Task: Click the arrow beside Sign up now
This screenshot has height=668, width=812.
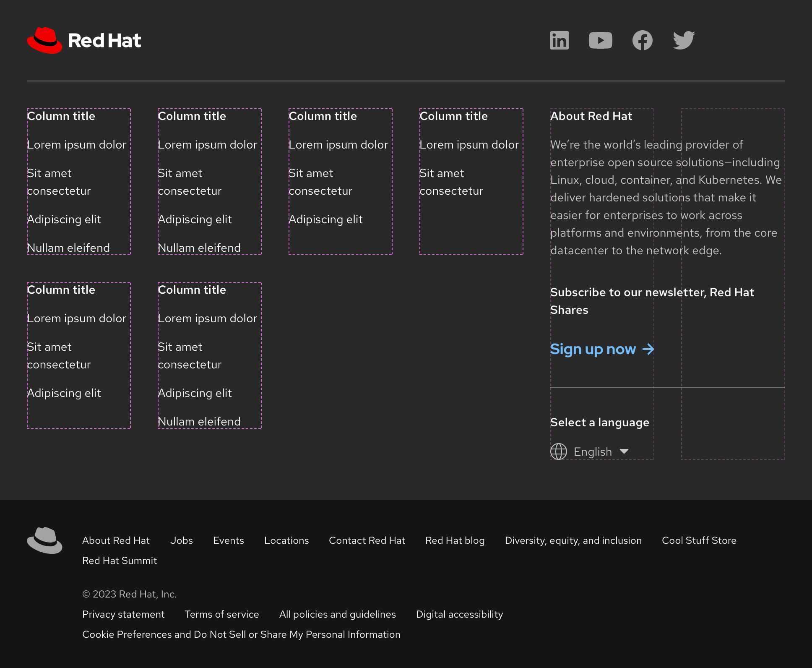Action: [648, 349]
